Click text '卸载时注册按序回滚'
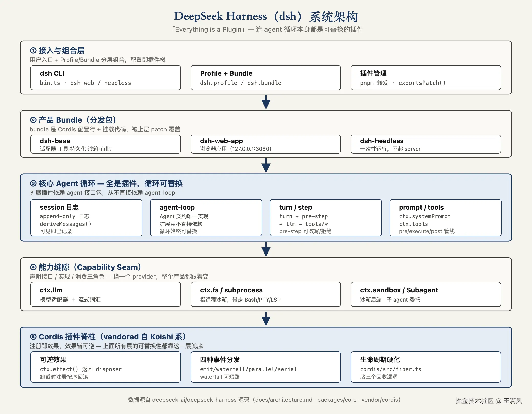 coord(64,377)
